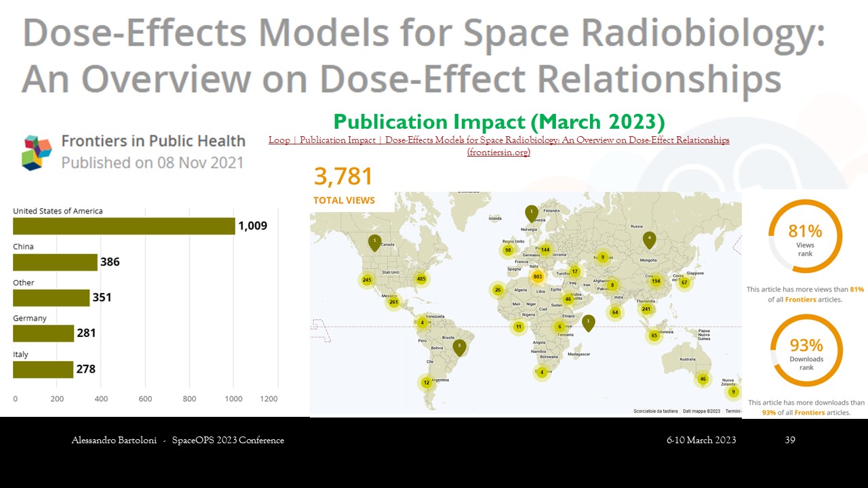Click the slide number 39
868x488 pixels.
click(x=790, y=441)
